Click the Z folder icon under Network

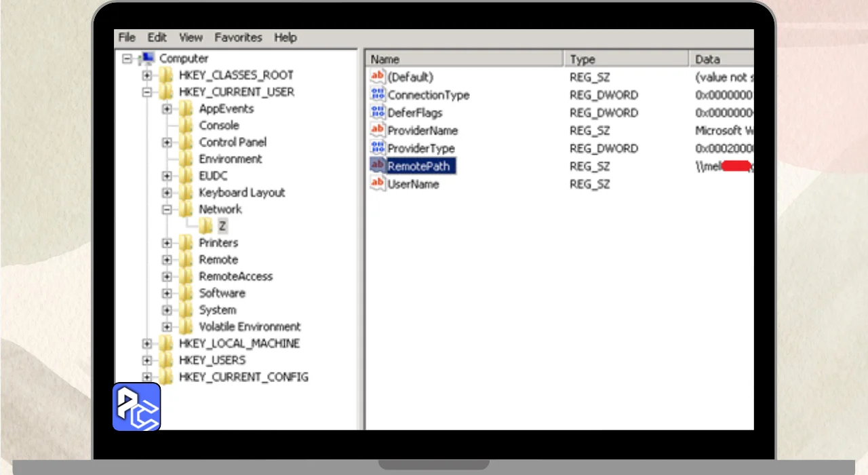[205, 226]
